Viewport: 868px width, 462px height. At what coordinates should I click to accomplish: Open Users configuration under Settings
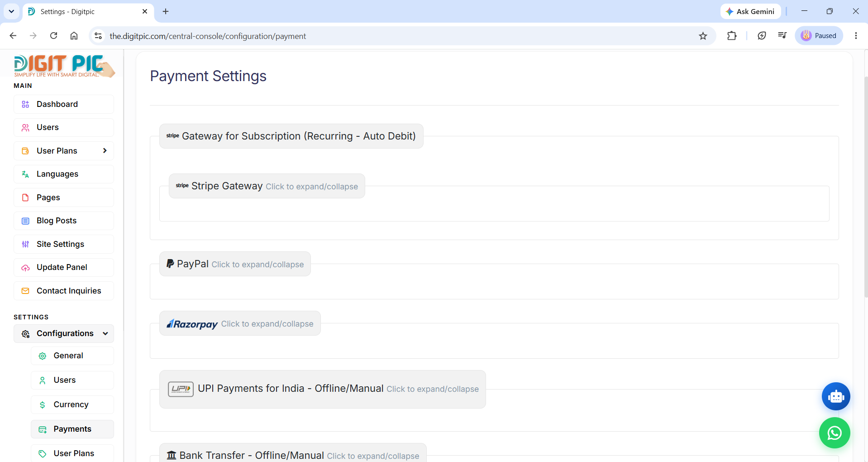(x=72, y=380)
